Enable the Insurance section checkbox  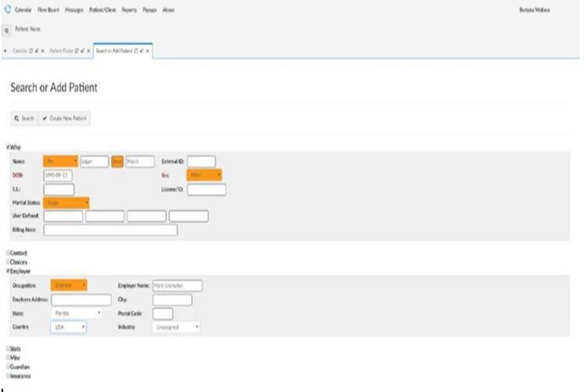coord(8,376)
